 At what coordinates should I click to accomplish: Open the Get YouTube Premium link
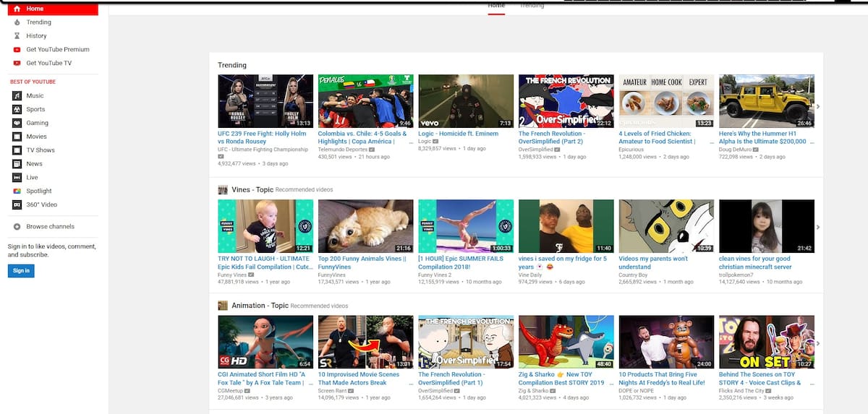pos(58,50)
